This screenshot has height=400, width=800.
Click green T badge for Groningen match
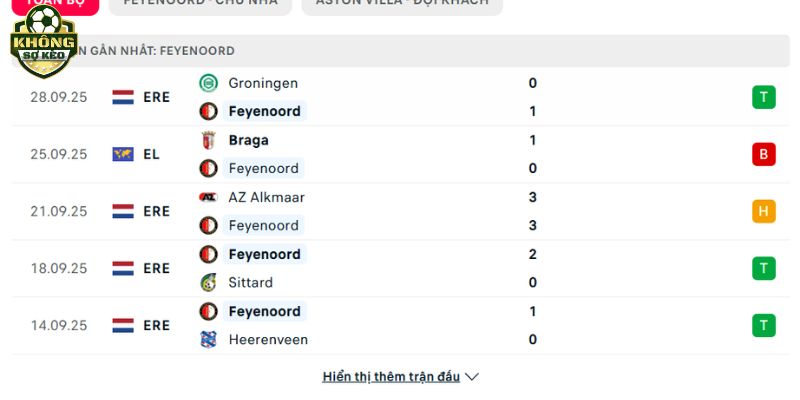[764, 97]
